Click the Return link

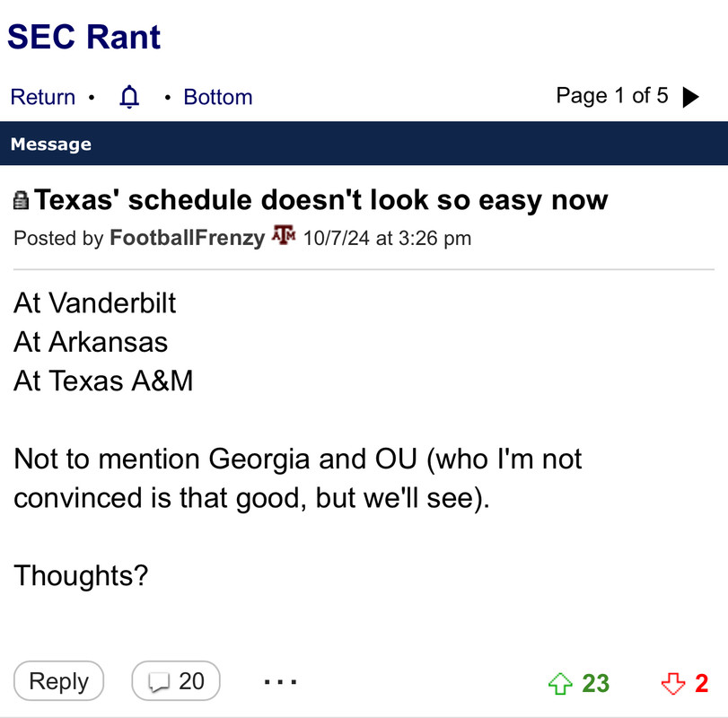pos(42,97)
